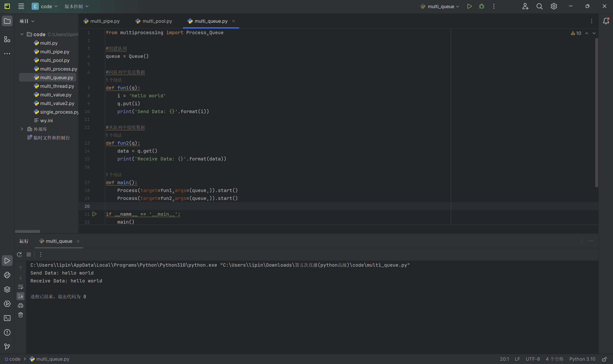Stop the running process button
Screen dimensions: 613x364
[29, 254]
